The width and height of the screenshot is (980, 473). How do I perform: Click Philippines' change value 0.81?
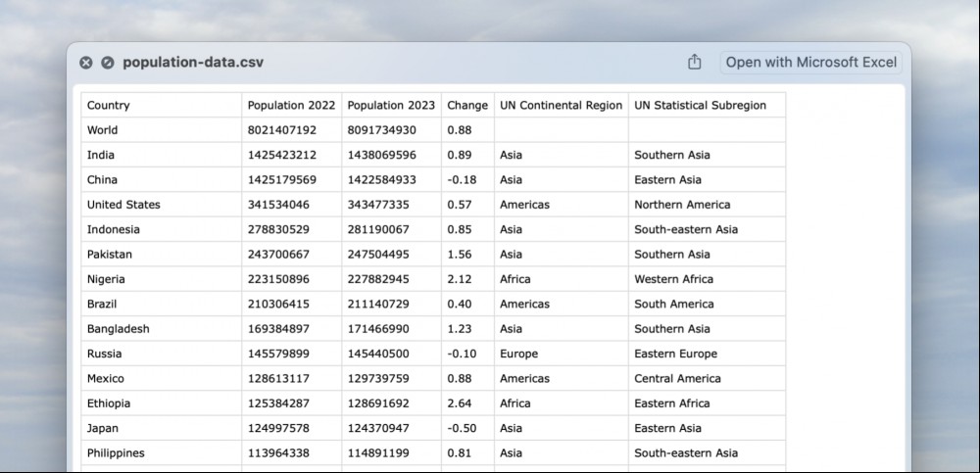point(460,453)
